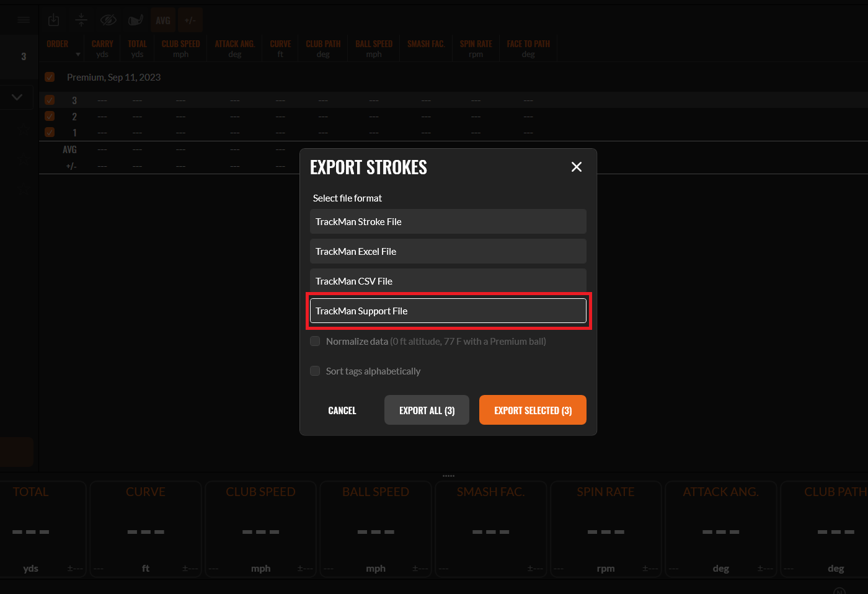This screenshot has width=868, height=594.
Task: Click the star icon next to stroke 1
Action: tap(24, 189)
